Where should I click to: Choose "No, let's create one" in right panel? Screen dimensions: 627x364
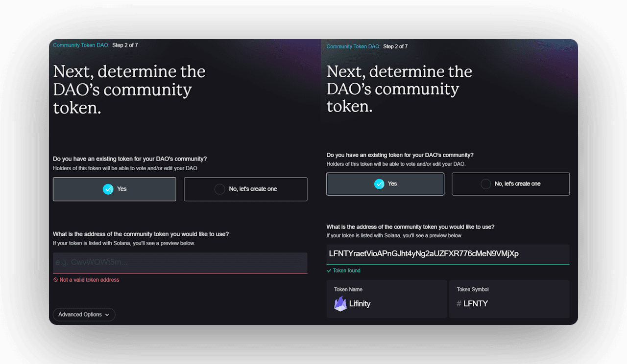[x=510, y=184]
